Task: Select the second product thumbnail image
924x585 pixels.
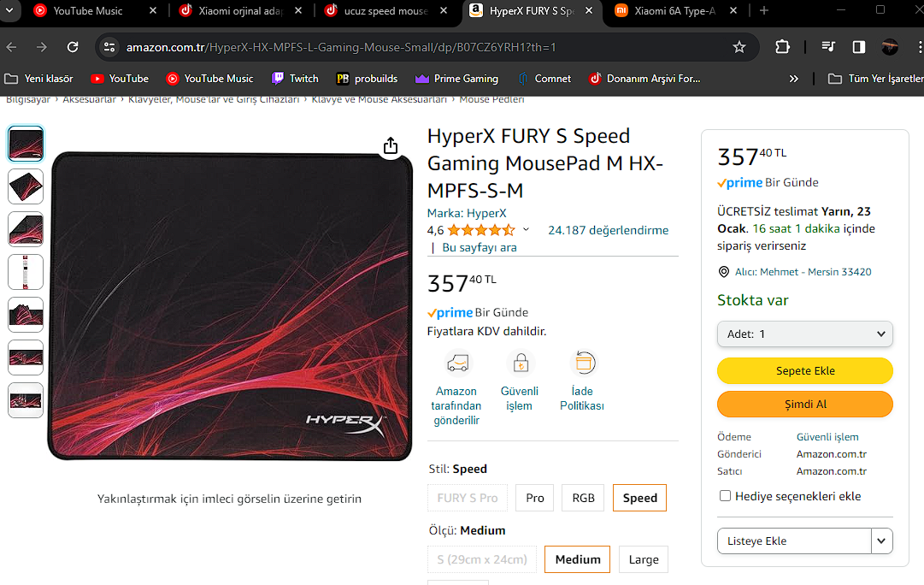Action: (26, 186)
